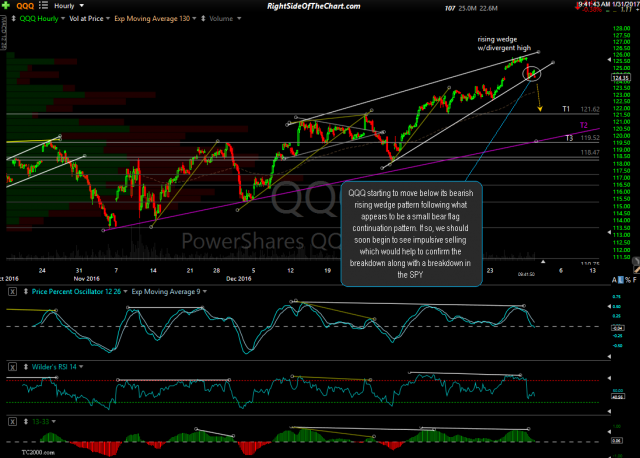This screenshot has width=640, height=458.
Task: Click the pencil drawing tool icon
Action: coord(636,269)
